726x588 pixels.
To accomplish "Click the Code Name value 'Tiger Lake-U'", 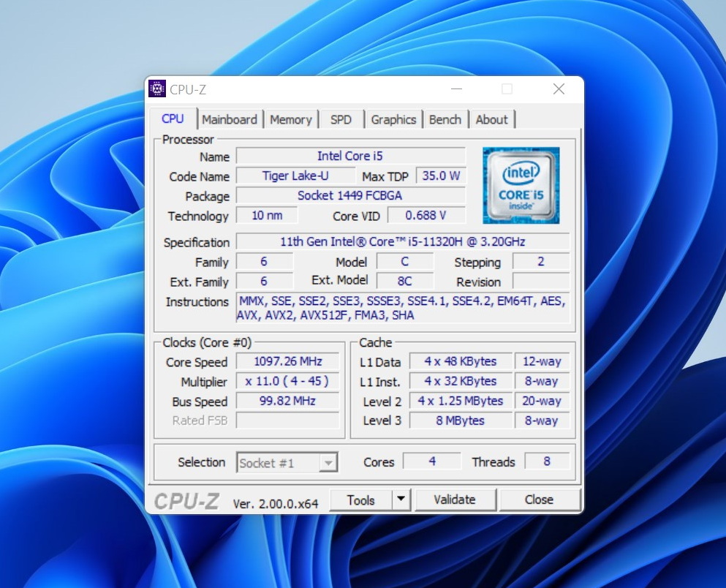I will pos(295,176).
